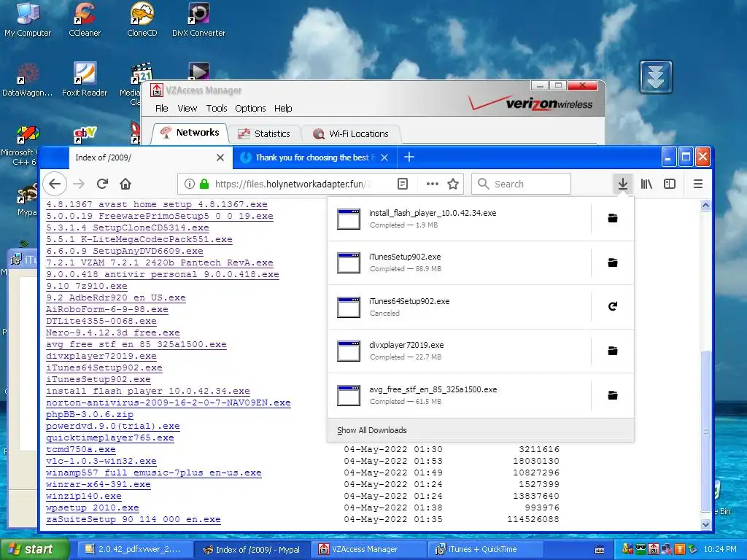Click the page scrollbar down arrow
This screenshot has height=560, width=747.
[705, 524]
